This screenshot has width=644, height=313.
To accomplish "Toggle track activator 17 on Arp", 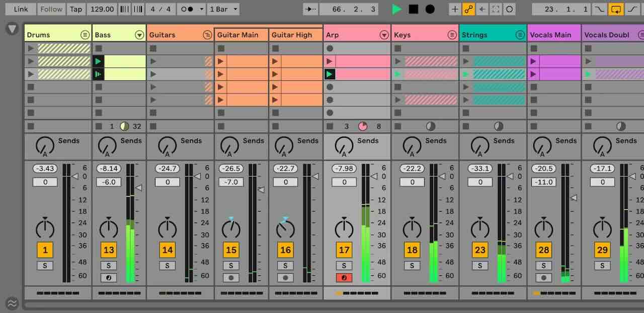I will click(344, 250).
